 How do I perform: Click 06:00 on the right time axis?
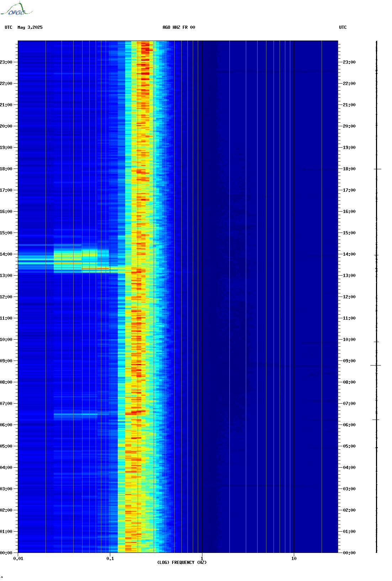pos(349,425)
